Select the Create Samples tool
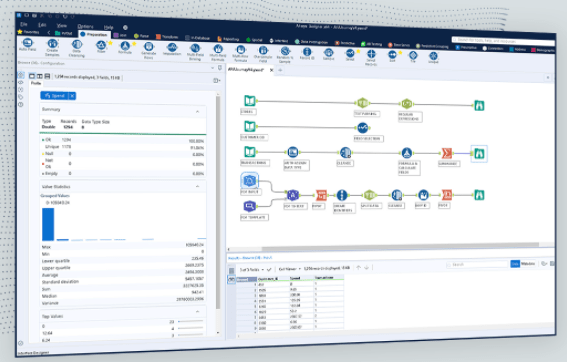The height and width of the screenshot is (362, 567). tap(52, 47)
